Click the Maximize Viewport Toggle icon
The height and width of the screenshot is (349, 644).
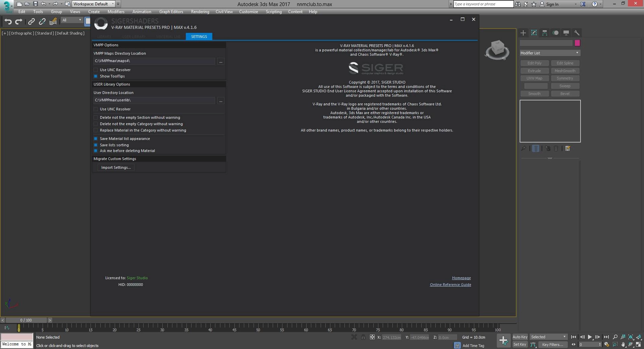[x=639, y=345]
